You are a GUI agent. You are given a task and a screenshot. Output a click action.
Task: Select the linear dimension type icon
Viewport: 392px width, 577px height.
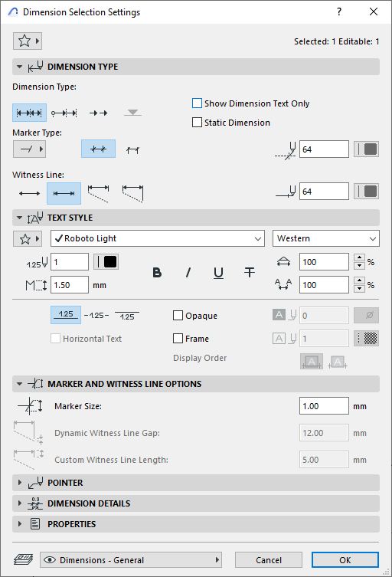click(x=29, y=113)
